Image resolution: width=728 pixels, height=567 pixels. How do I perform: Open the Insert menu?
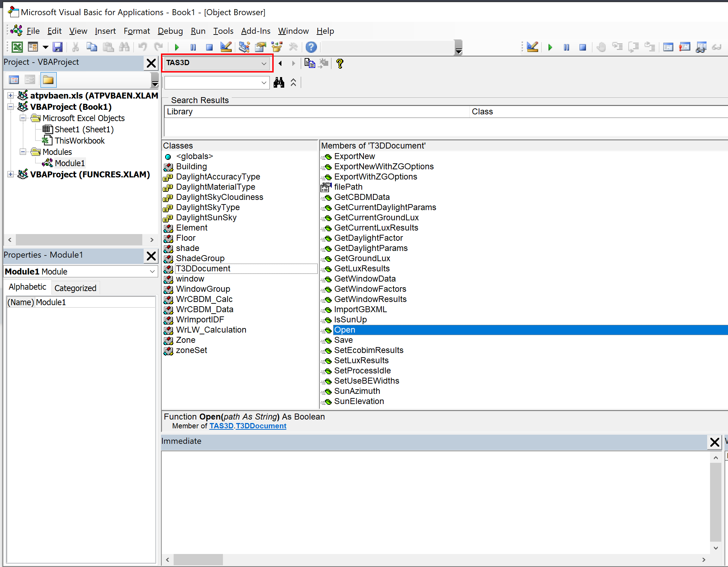105,31
